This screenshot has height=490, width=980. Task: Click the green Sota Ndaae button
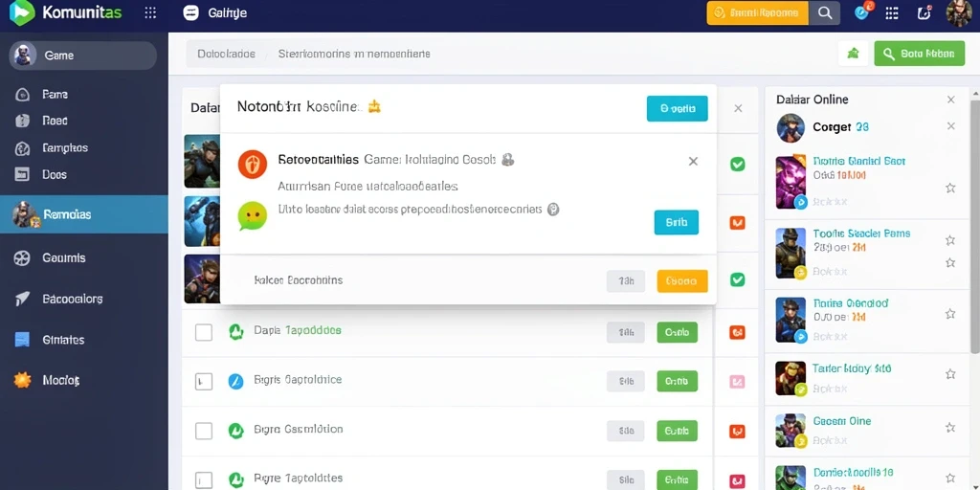[x=919, y=54]
